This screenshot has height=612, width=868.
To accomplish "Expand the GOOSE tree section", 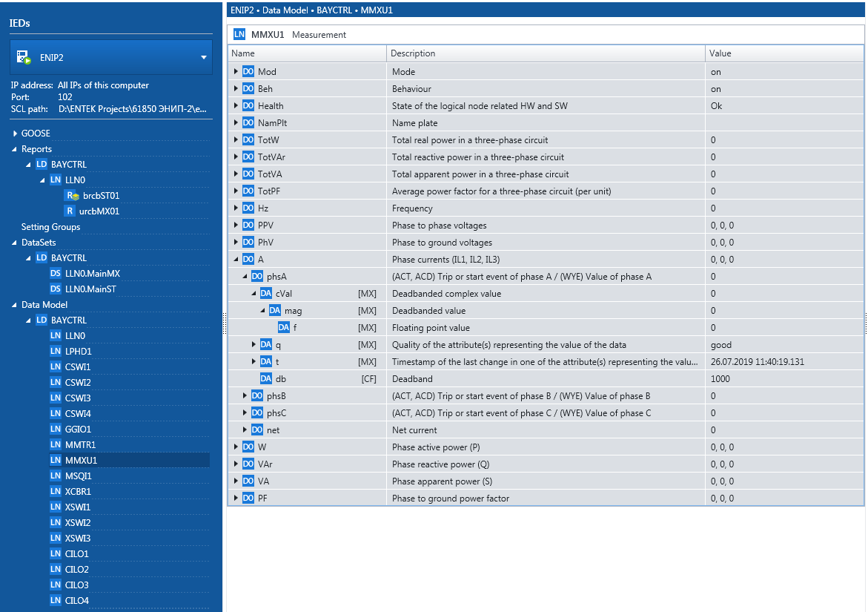I will tap(15, 134).
